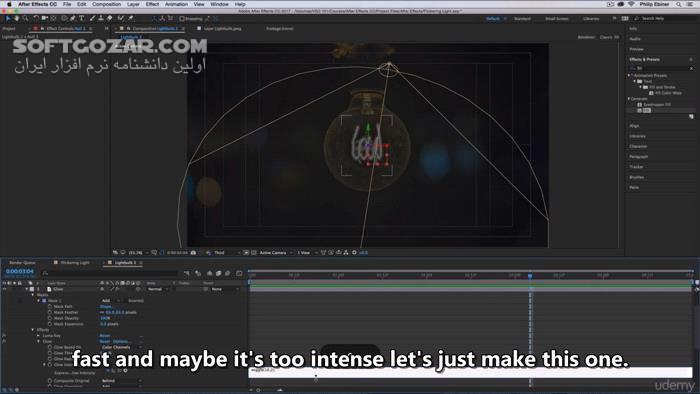
Task: Click the Frame Blending icon in timeline
Action: point(218,273)
